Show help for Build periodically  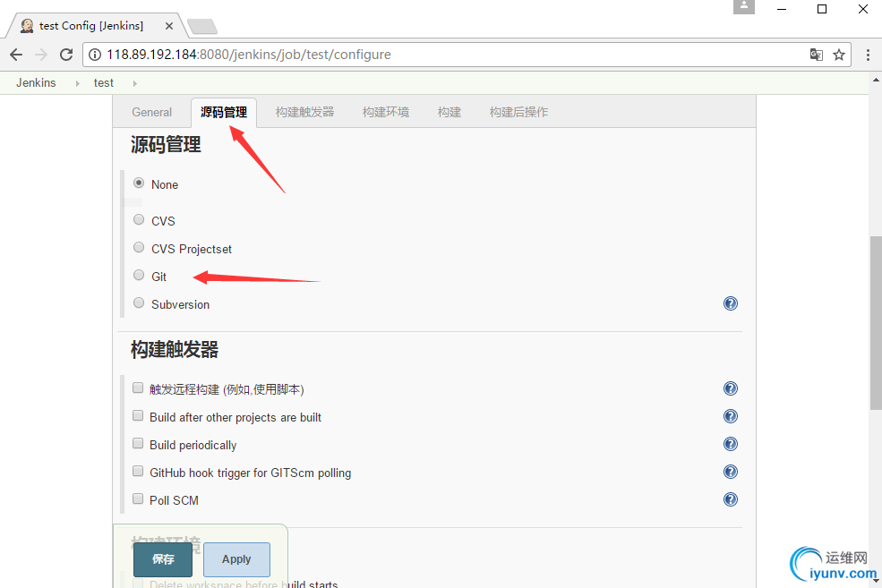click(730, 444)
